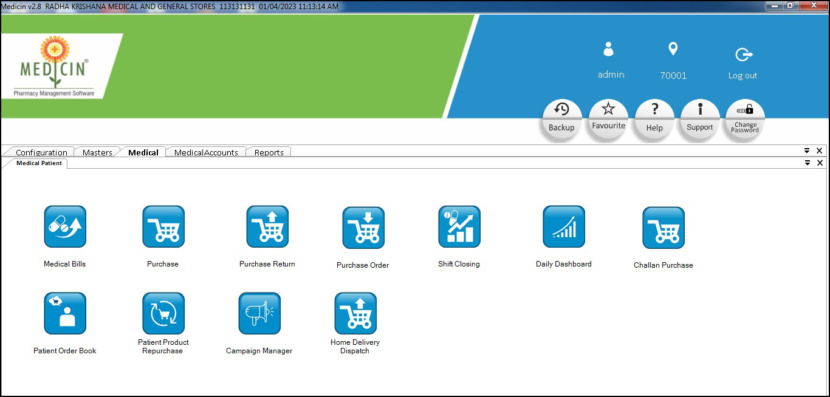The height and width of the screenshot is (397, 830).
Task: Click the admin username text
Action: coord(611,75)
